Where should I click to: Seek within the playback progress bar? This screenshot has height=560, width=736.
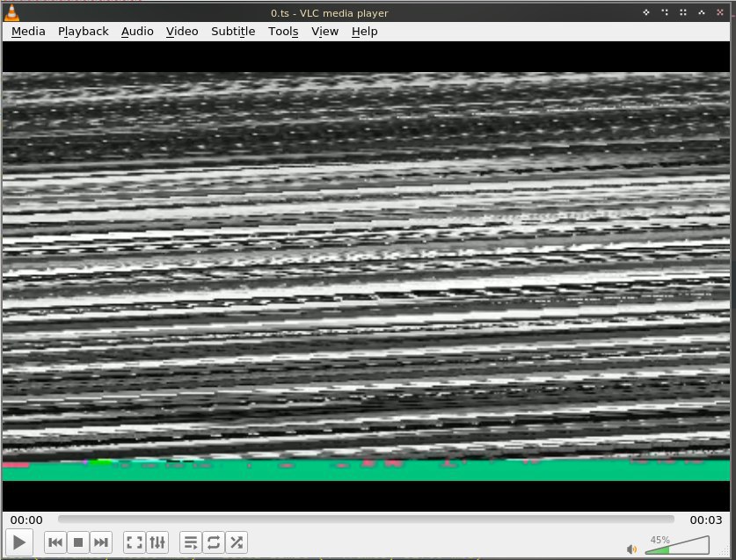click(366, 520)
